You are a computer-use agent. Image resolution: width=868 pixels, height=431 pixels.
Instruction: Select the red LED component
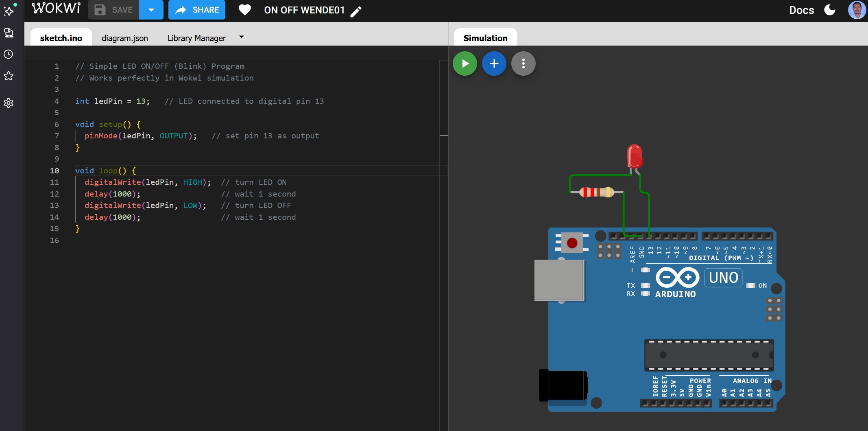click(634, 156)
